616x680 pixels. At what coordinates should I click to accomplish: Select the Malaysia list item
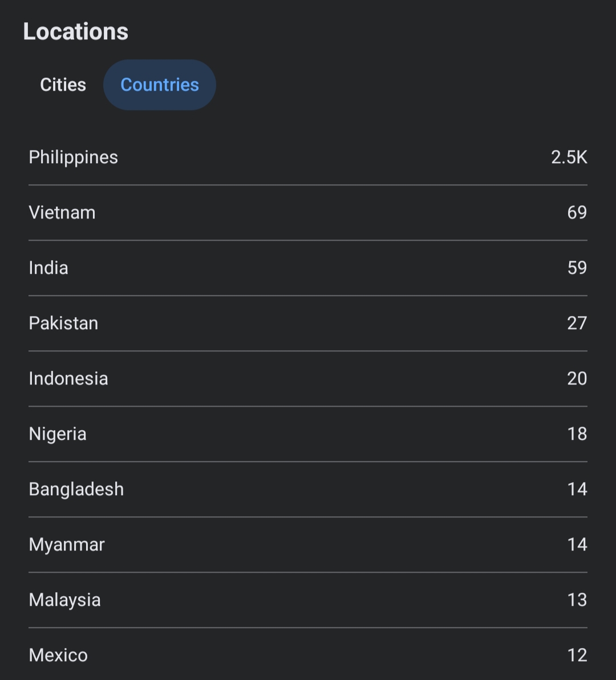pos(308,600)
